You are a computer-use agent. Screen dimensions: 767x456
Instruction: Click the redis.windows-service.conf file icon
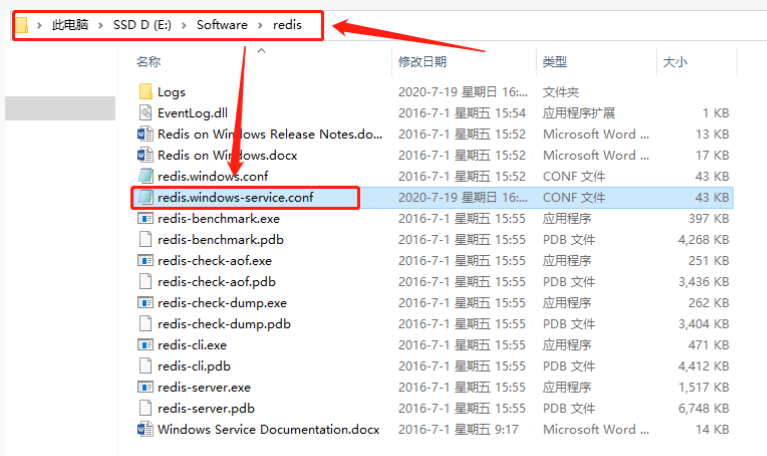click(145, 197)
